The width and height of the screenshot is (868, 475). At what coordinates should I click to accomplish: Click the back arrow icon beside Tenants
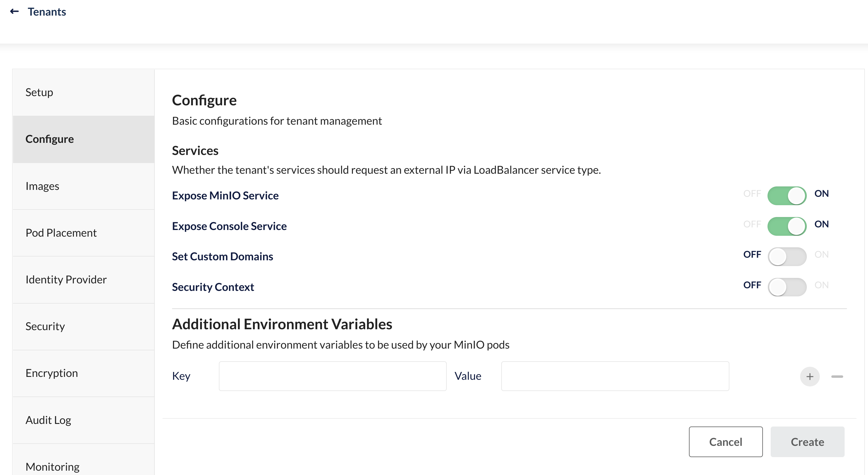coord(14,12)
